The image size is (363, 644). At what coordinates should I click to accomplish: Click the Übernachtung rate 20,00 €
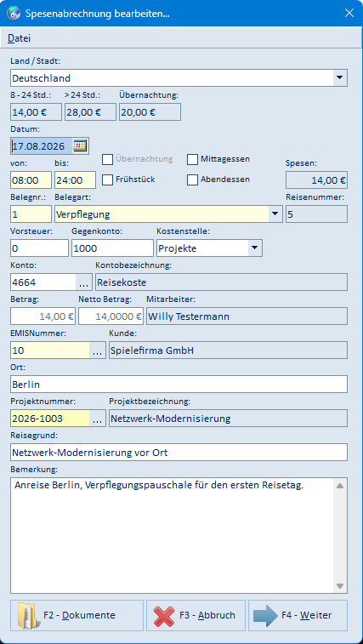pyautogui.click(x=150, y=111)
